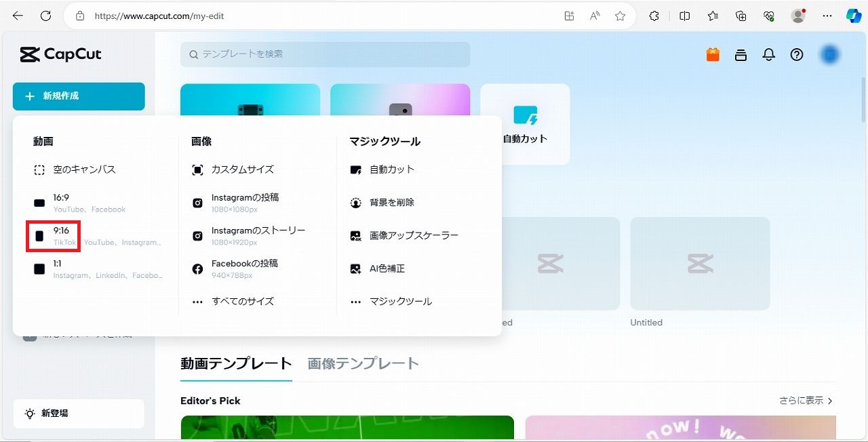Select 空のキャンバス video option
The width and height of the screenshot is (868, 442).
pos(84,169)
